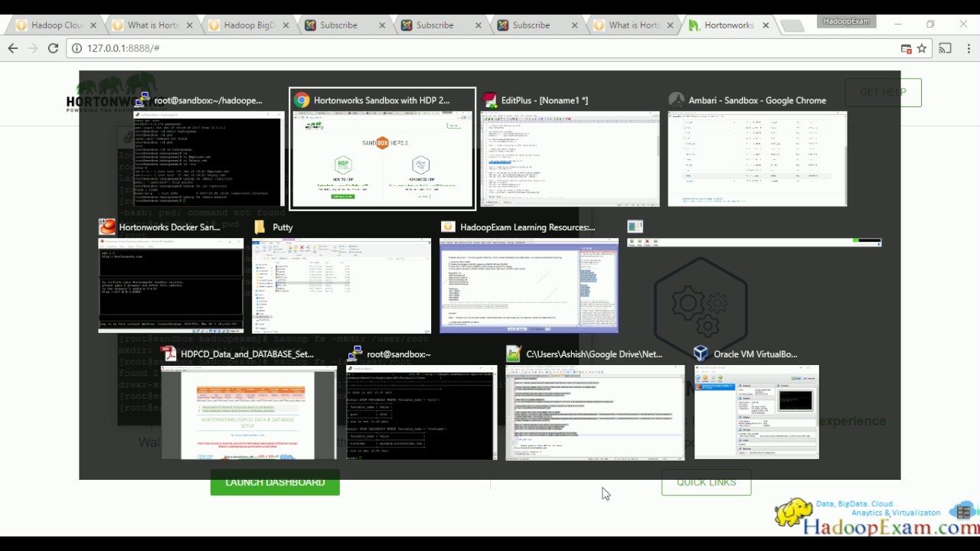This screenshot has width=980, height=551.
Task: Close the Hadoop Clou... tab
Action: click(93, 25)
